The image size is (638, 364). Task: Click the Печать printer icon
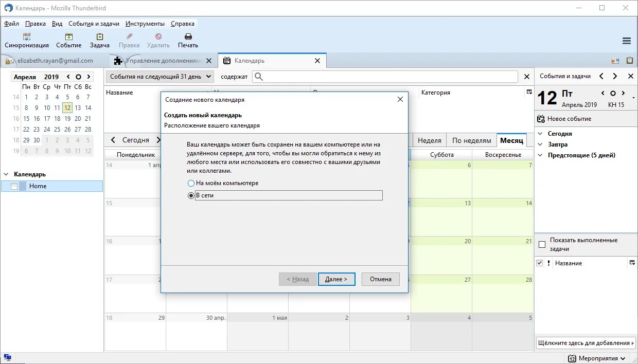click(x=188, y=37)
